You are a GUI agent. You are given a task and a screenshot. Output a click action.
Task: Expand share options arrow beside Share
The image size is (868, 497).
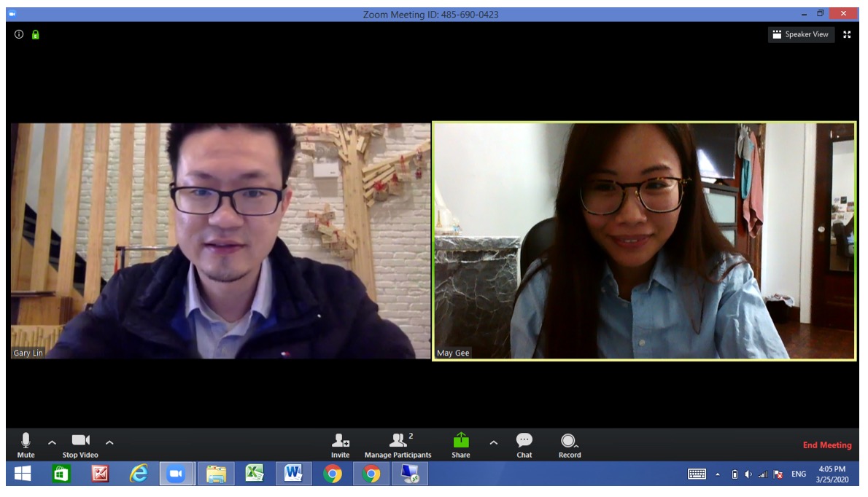tap(494, 443)
